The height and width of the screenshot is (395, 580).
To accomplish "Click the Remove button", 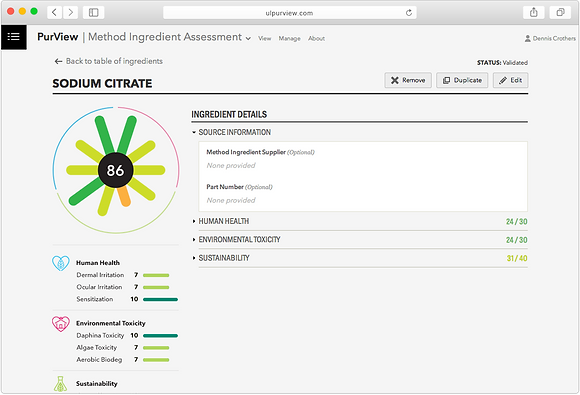I will pos(408,80).
